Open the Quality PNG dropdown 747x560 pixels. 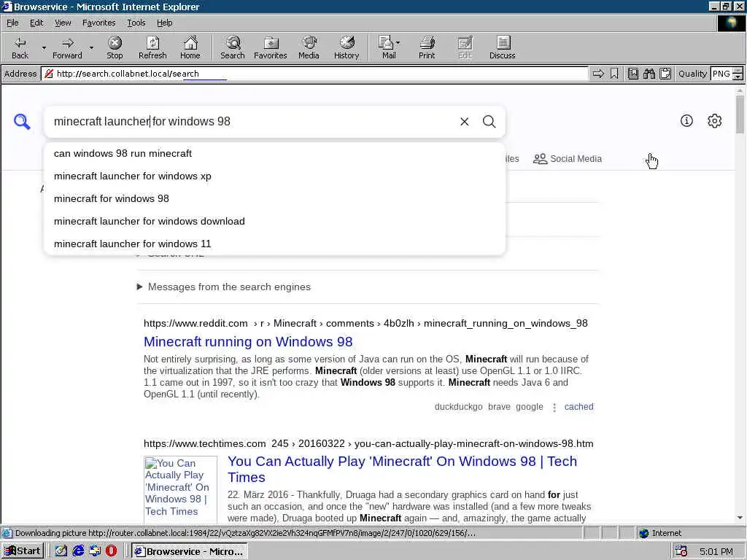point(738,74)
